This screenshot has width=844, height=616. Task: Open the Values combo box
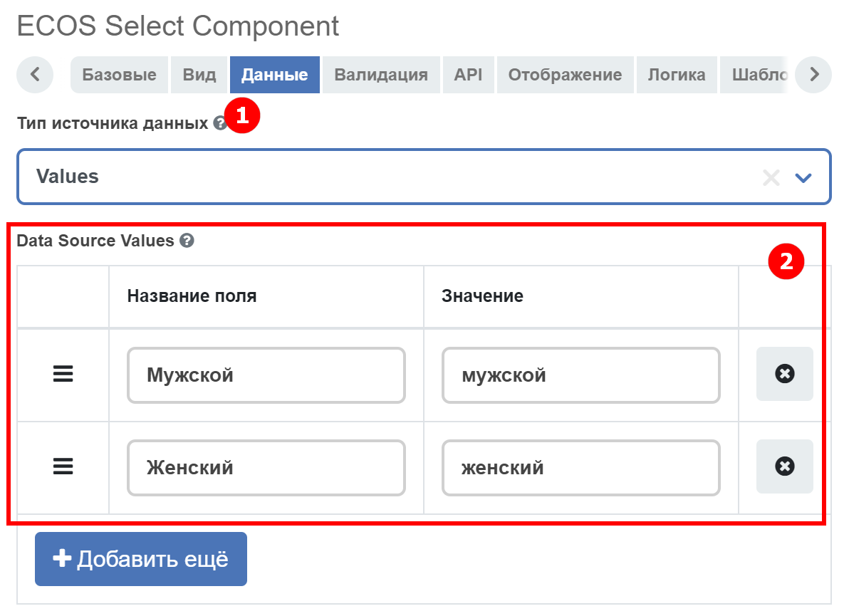424,177
